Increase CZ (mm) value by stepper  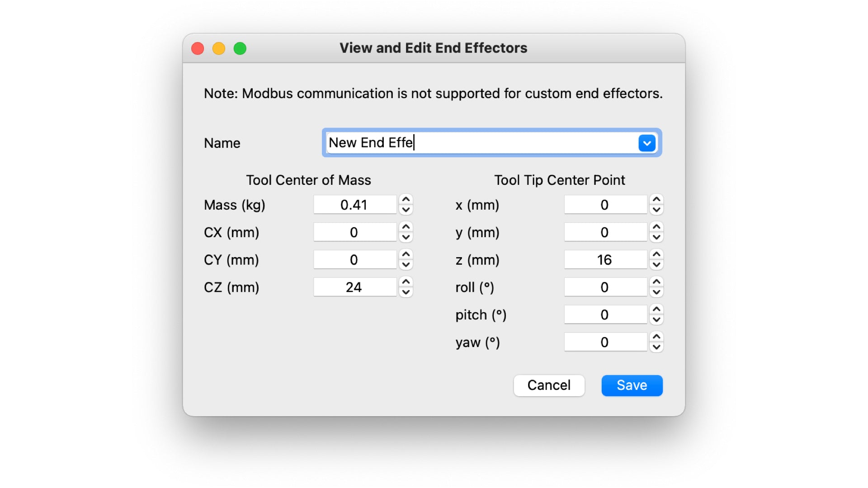click(406, 282)
